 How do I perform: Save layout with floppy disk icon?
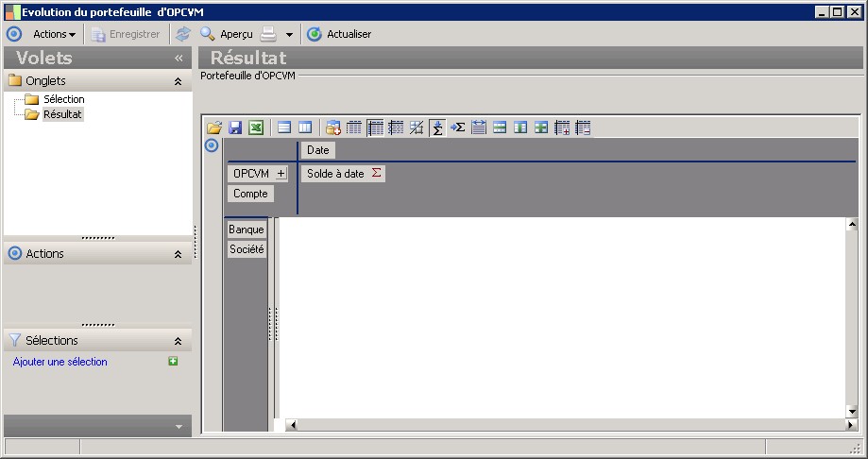coord(235,127)
